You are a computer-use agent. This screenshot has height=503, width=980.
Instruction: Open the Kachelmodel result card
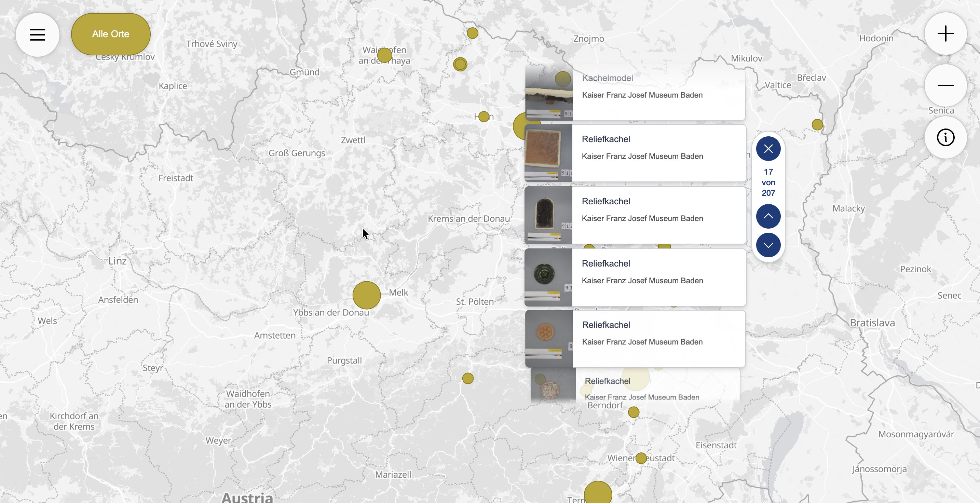click(x=635, y=91)
